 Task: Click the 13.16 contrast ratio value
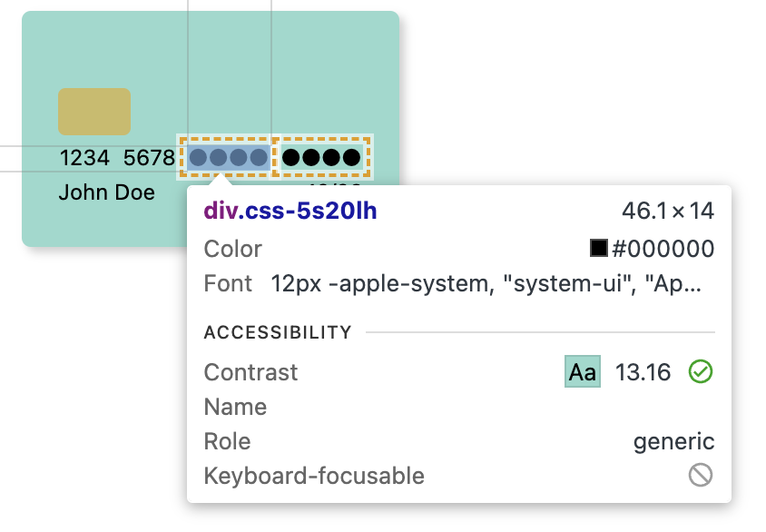tap(643, 372)
